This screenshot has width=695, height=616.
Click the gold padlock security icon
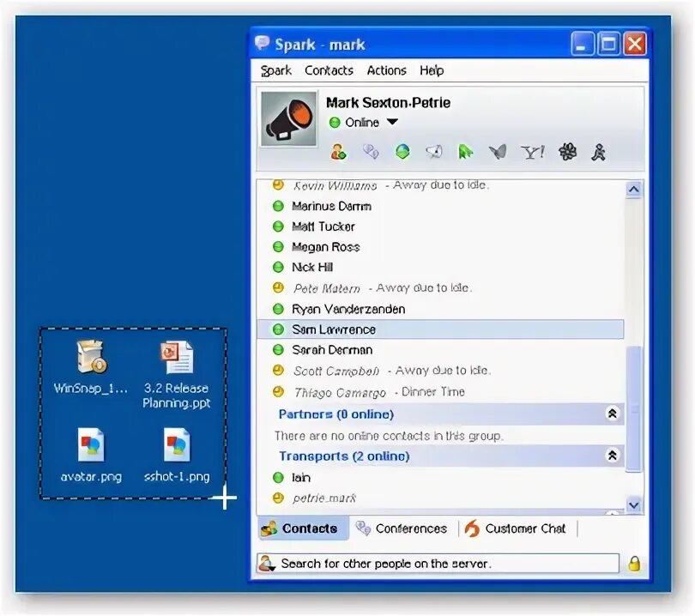pyautogui.click(x=634, y=564)
